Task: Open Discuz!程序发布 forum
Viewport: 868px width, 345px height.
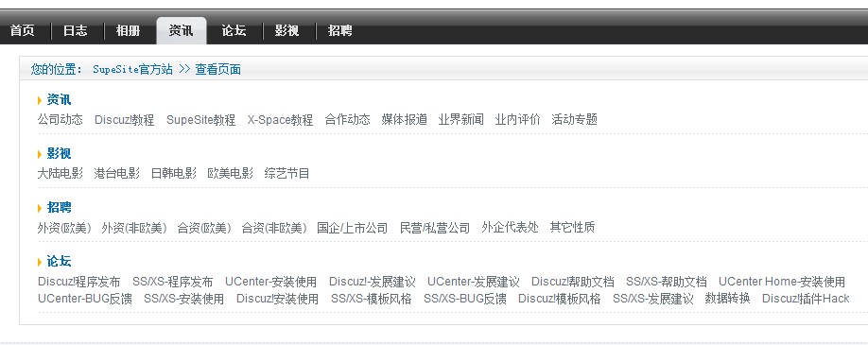Action: (x=79, y=282)
